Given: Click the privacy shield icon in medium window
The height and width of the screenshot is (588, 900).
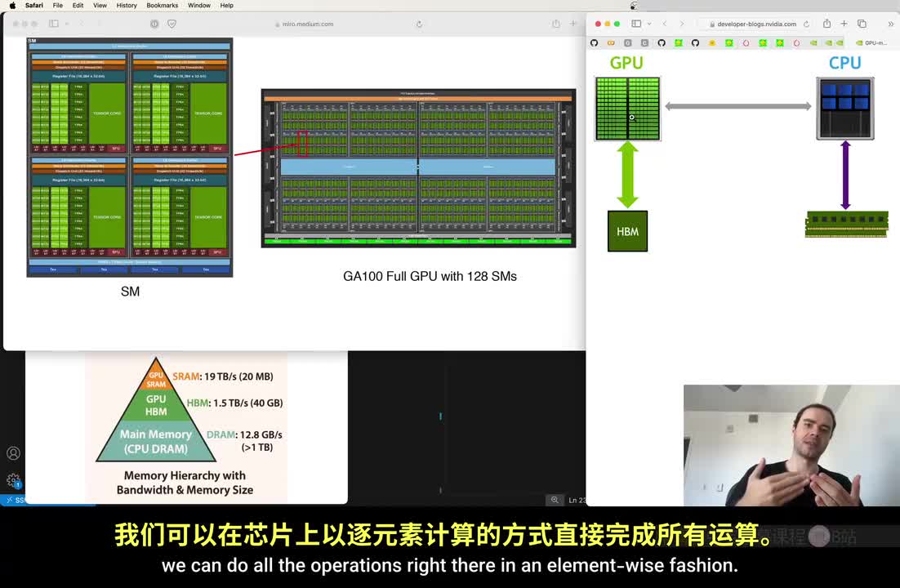Looking at the screenshot, I should pyautogui.click(x=172, y=24).
